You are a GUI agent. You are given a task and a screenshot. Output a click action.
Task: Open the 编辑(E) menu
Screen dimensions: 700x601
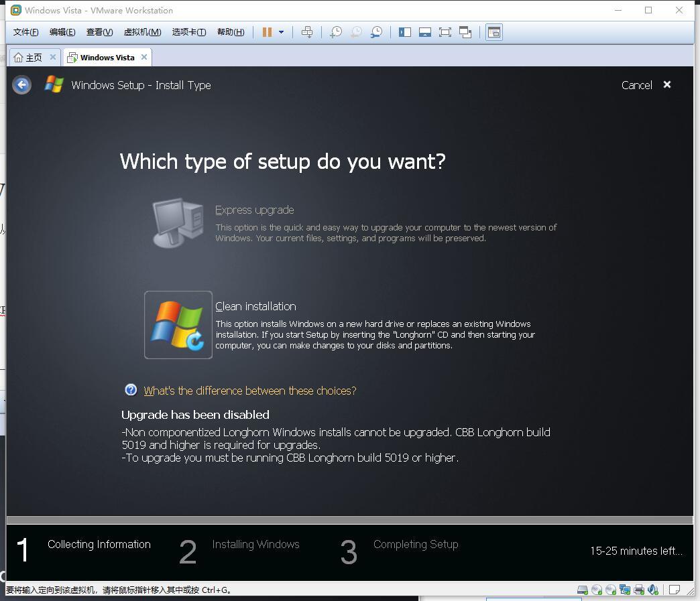pos(62,32)
